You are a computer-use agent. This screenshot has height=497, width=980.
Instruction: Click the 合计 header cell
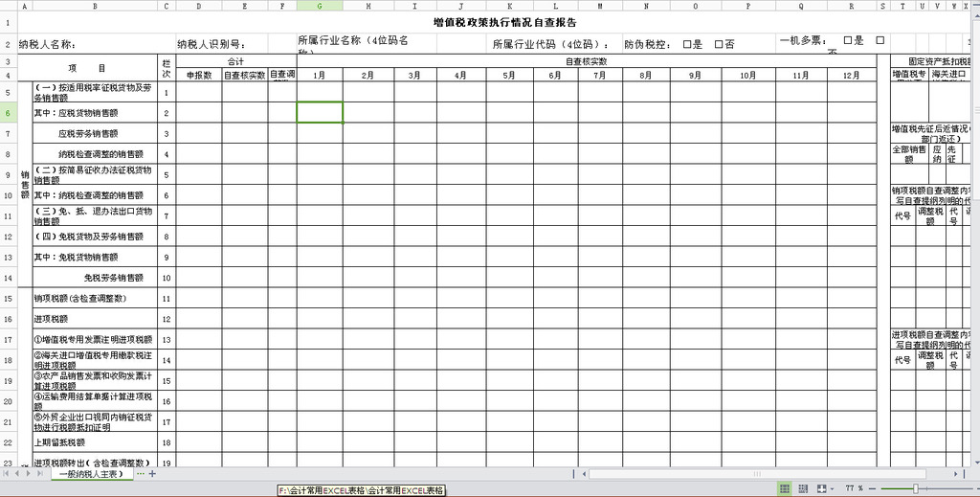pyautogui.click(x=236, y=62)
